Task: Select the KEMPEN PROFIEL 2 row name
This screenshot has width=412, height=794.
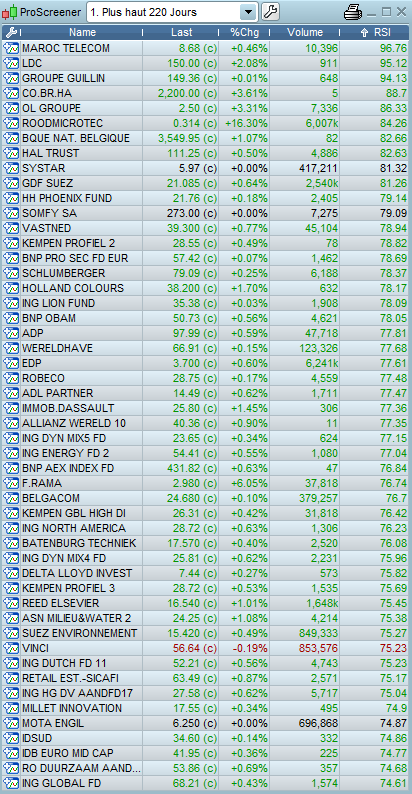Action: [68, 243]
